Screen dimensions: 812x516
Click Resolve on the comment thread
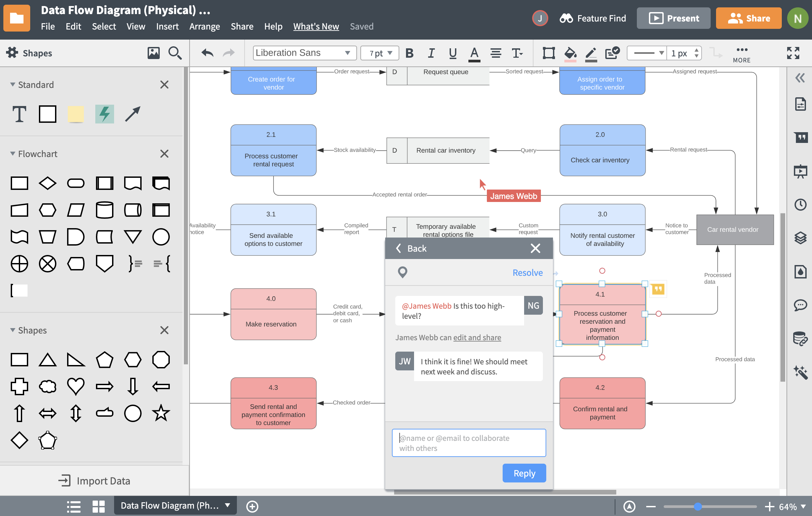point(527,272)
